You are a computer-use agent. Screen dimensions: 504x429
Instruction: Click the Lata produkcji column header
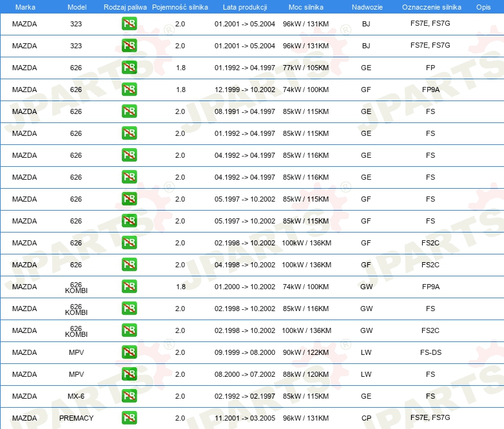[x=245, y=7]
